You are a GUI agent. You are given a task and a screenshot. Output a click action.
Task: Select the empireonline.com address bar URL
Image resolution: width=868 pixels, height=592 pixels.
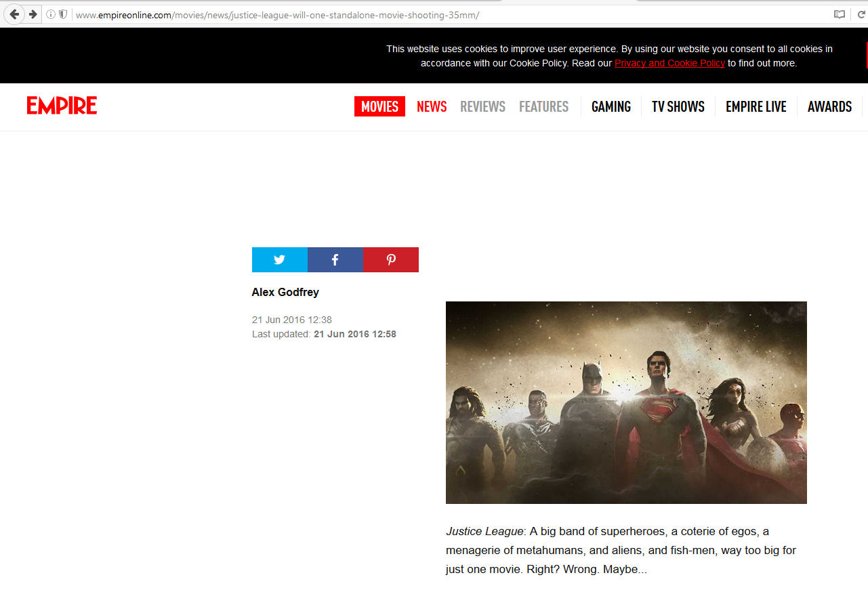click(277, 15)
